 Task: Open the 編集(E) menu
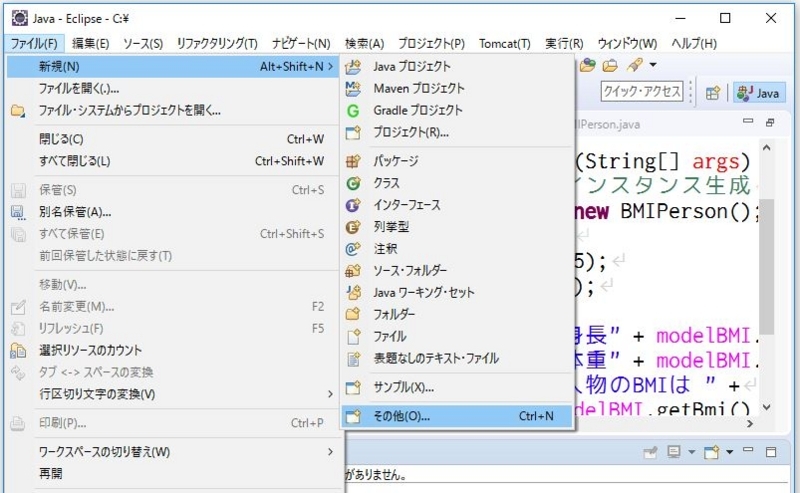pyautogui.click(x=90, y=43)
